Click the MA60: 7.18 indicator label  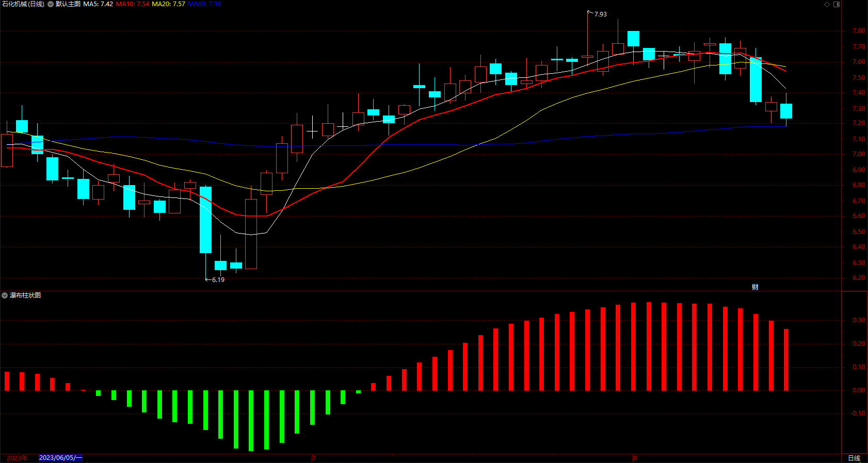coord(204,4)
